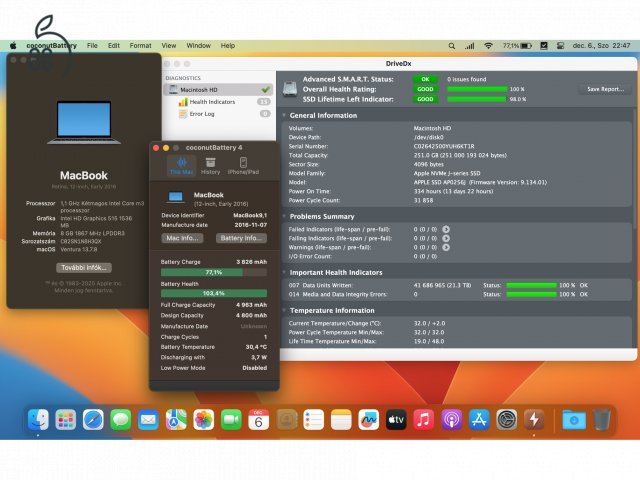Viewport: 640px width, 480px height.
Task: Click the Full Charge Capacity value 4 963 mAh
Action: pos(251,305)
